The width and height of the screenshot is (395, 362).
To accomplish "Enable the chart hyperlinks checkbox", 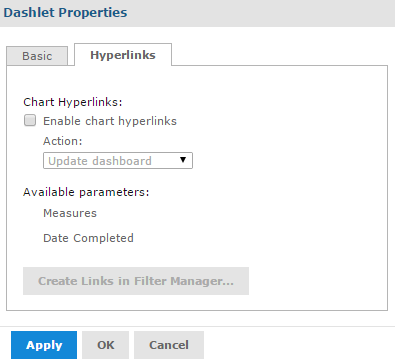I will (x=30, y=120).
